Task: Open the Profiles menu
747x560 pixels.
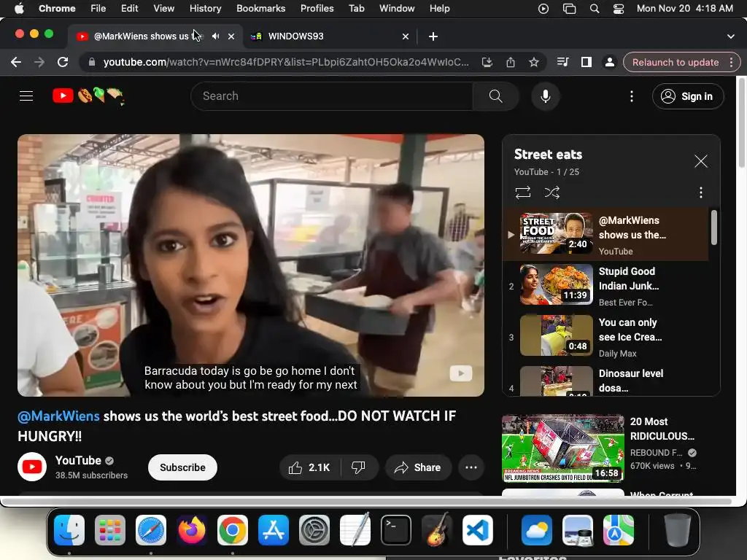Action: coord(317,8)
